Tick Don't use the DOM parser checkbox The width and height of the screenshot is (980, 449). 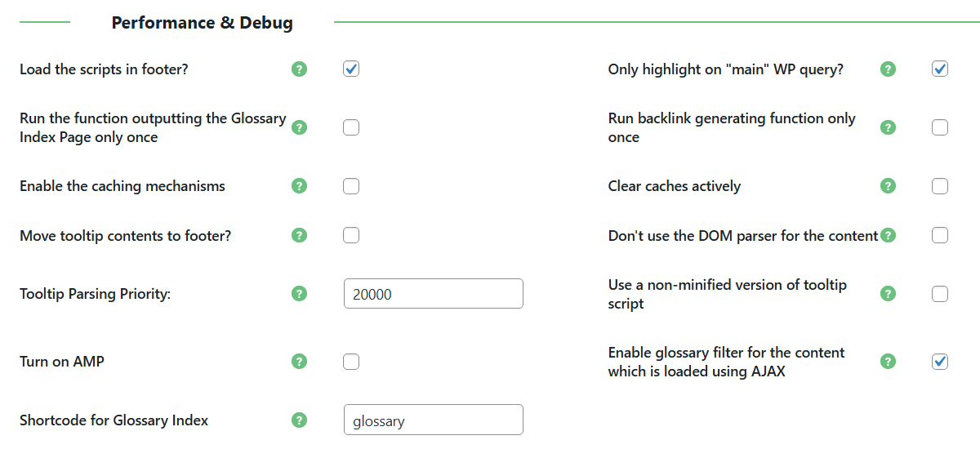coord(940,236)
